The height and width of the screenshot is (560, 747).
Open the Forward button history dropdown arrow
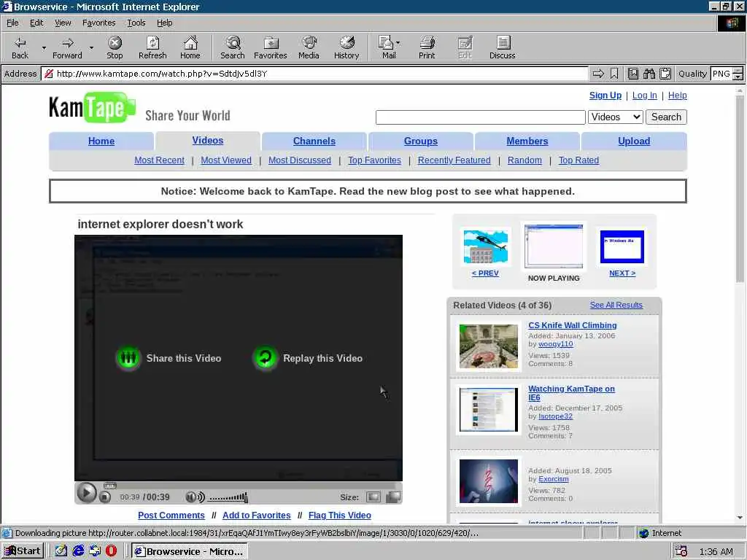click(x=91, y=47)
